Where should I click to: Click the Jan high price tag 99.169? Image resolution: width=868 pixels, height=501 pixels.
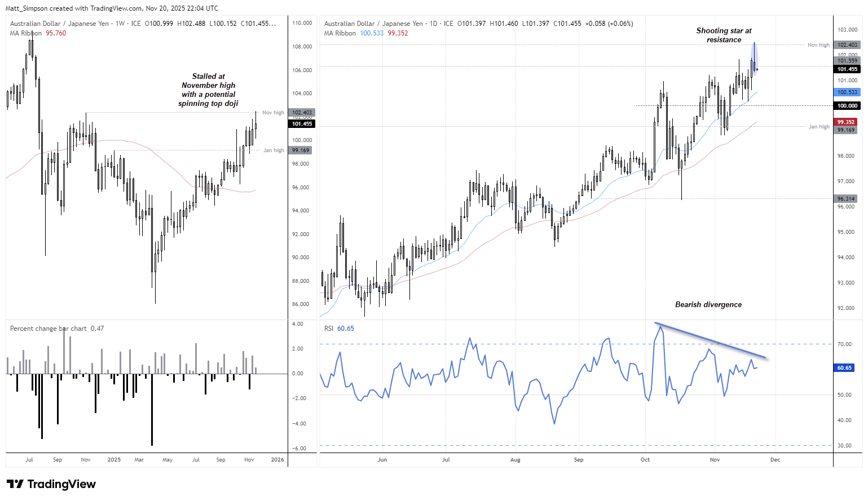845,130
